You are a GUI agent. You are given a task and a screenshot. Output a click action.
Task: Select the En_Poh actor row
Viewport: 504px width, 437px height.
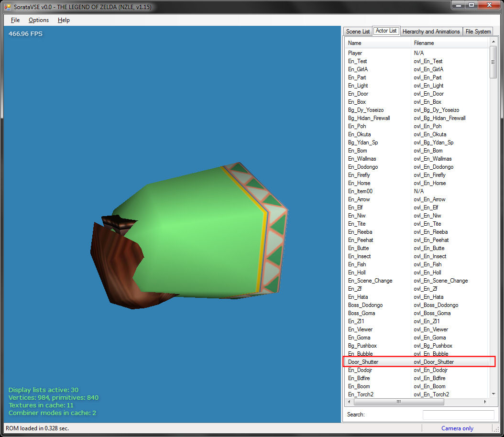coord(417,126)
